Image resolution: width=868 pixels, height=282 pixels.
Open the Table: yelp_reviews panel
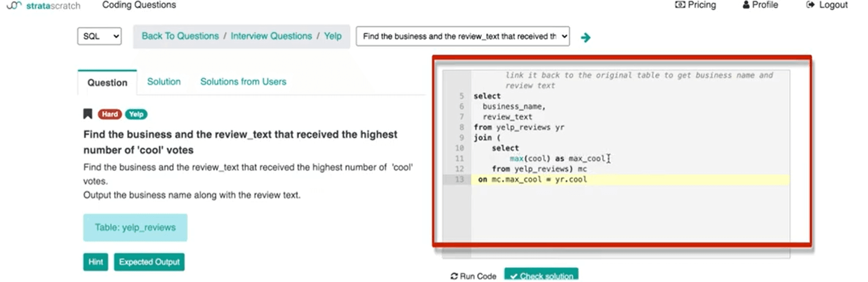pyautogui.click(x=135, y=227)
